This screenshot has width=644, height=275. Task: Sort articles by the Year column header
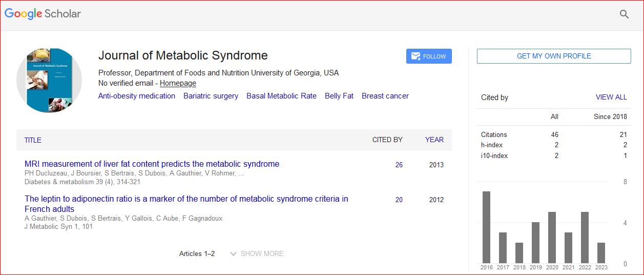pyautogui.click(x=434, y=140)
